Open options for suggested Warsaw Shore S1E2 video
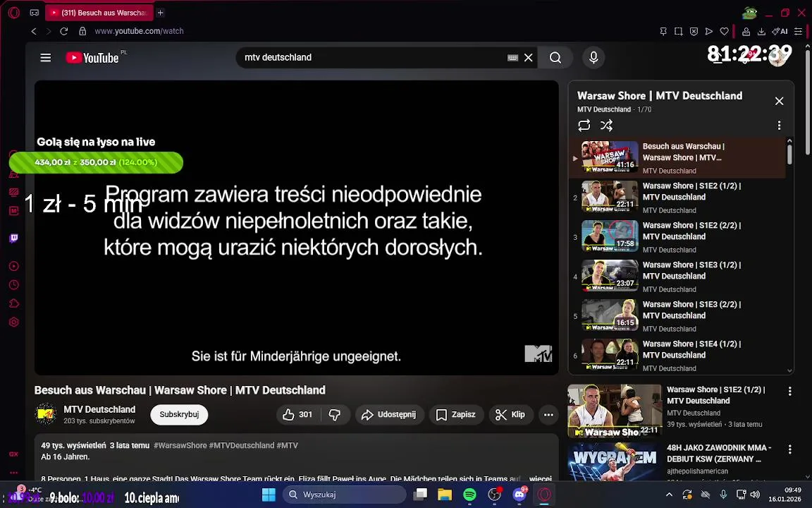Image resolution: width=812 pixels, height=508 pixels. point(789,392)
